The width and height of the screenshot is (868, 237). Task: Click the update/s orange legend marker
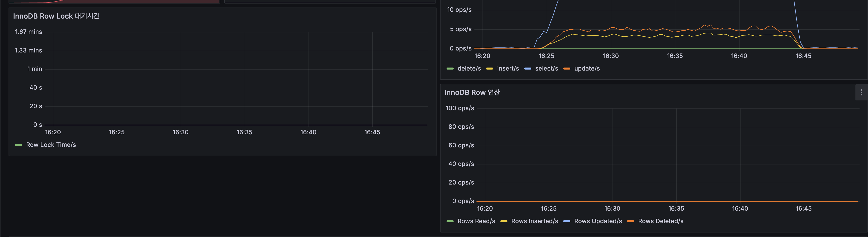tap(567, 68)
